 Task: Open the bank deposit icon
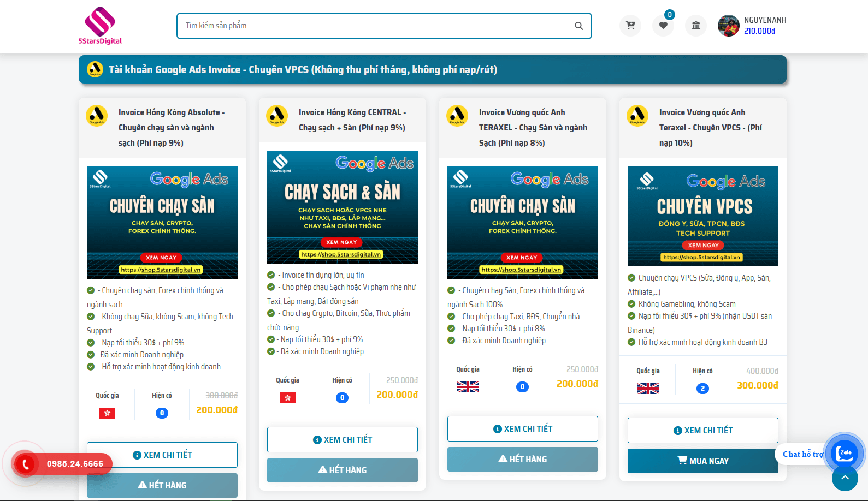pyautogui.click(x=696, y=25)
